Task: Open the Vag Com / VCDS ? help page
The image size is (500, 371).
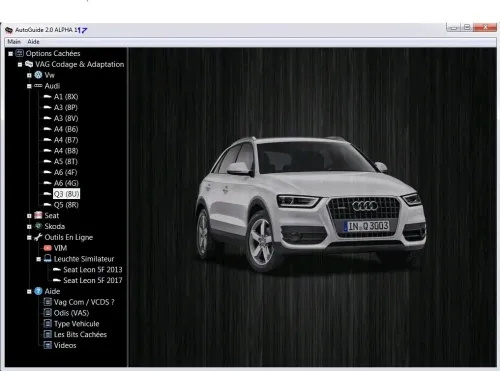Action: tap(84, 302)
